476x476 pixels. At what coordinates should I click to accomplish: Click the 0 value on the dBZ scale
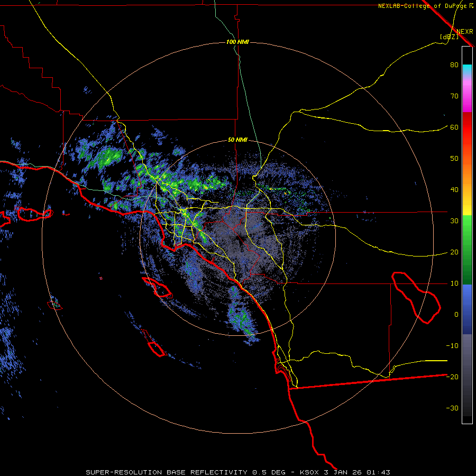click(x=456, y=315)
